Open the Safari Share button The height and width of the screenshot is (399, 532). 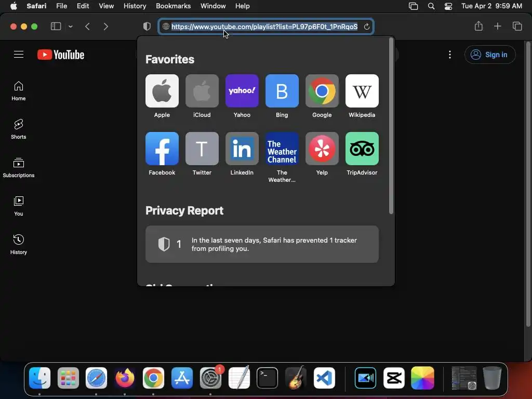point(478,26)
